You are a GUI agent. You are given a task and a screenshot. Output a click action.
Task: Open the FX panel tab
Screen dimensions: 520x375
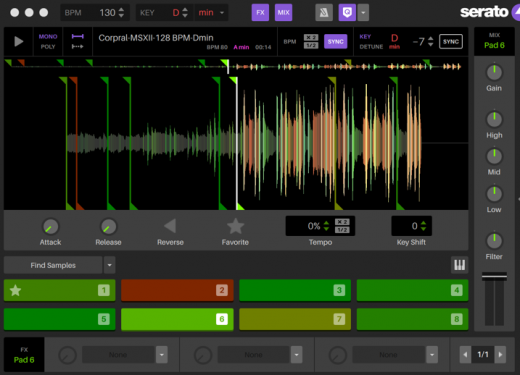point(260,13)
